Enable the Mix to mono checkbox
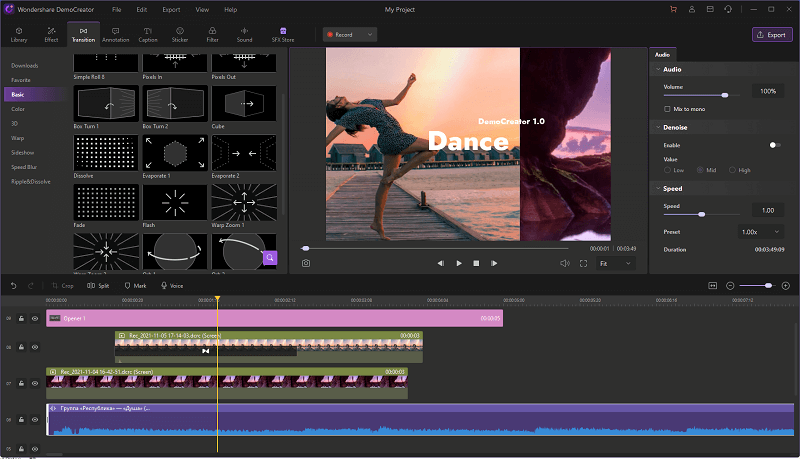Screen dimensions: 800x459 click(x=668, y=108)
